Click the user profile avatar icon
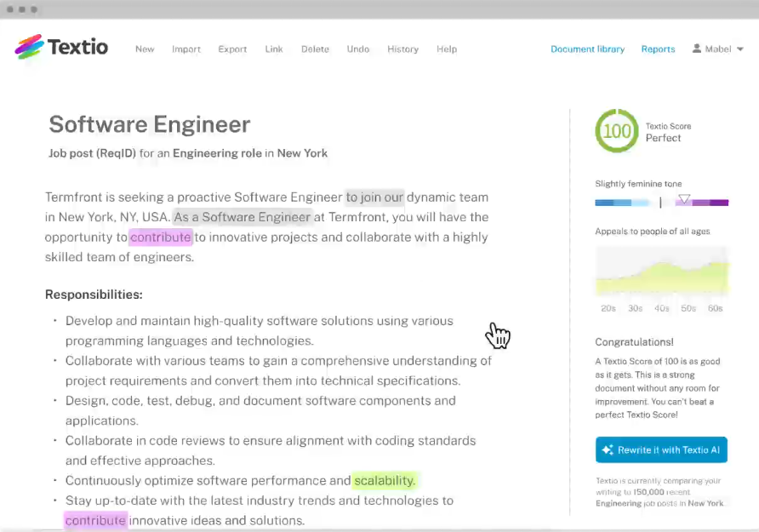This screenshot has width=759, height=532. tap(697, 49)
